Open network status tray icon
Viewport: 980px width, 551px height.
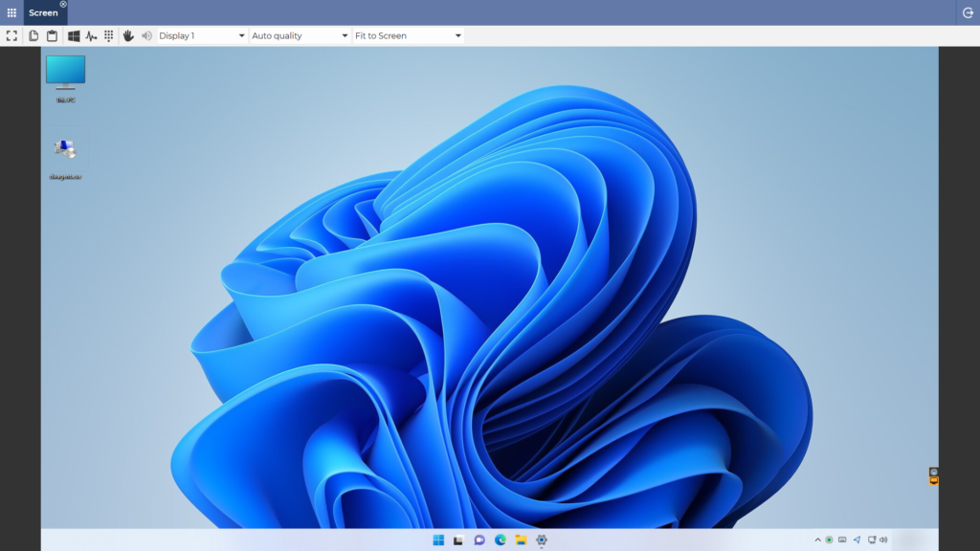[x=871, y=540]
